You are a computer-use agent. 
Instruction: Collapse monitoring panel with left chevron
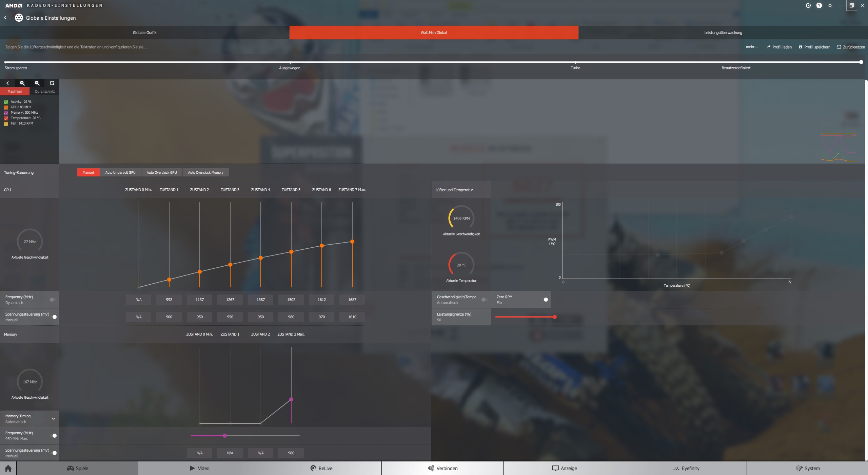(7, 83)
